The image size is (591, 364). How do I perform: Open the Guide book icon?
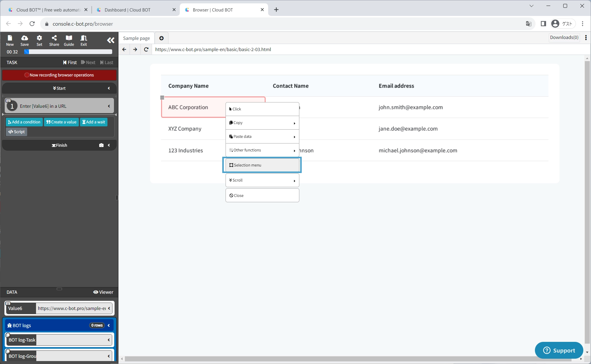click(69, 40)
